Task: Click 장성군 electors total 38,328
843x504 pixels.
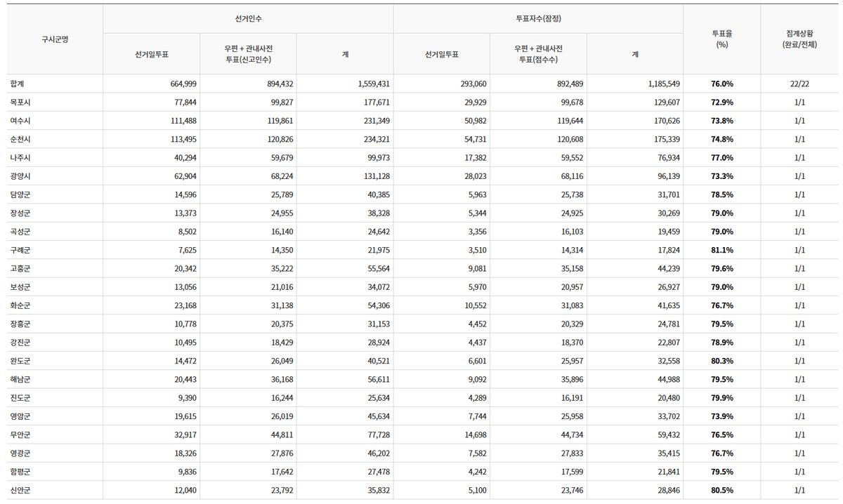Action: [x=378, y=213]
